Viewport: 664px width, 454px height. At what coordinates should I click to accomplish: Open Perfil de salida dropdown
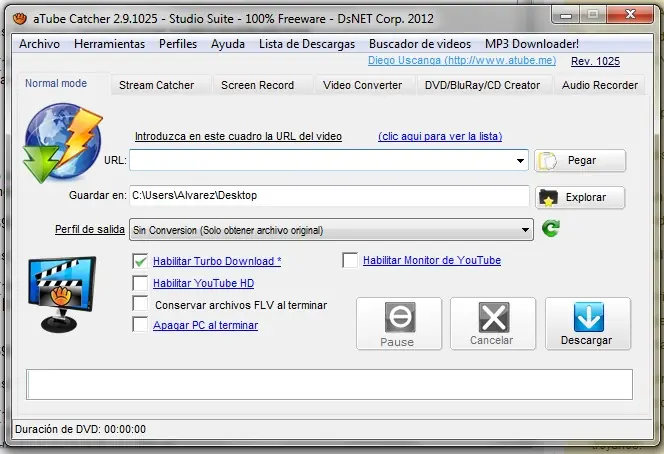pyautogui.click(x=331, y=230)
